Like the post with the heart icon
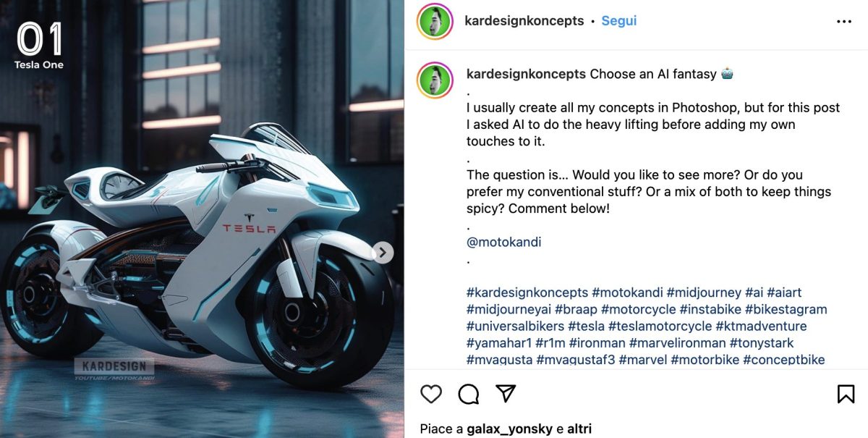 tap(431, 394)
